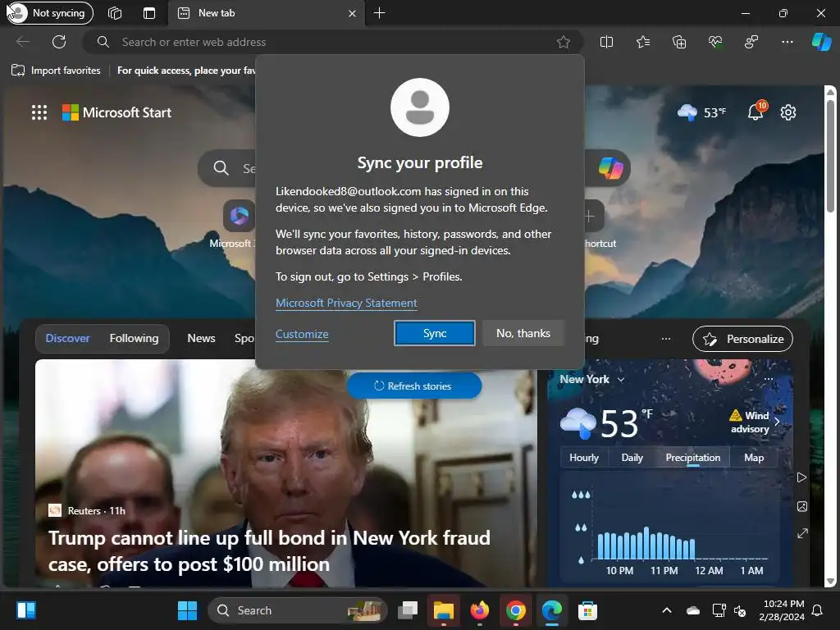
Task: Select the Map weather tab
Action: coord(754,458)
